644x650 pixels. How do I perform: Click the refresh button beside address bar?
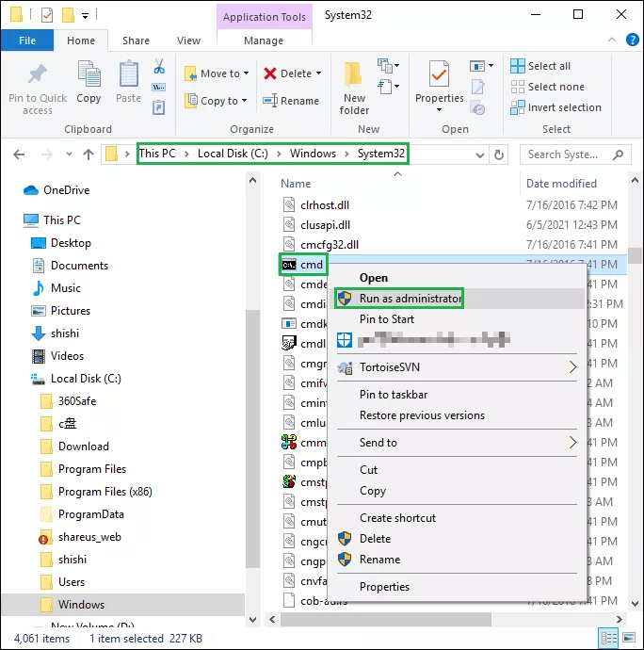tap(499, 154)
